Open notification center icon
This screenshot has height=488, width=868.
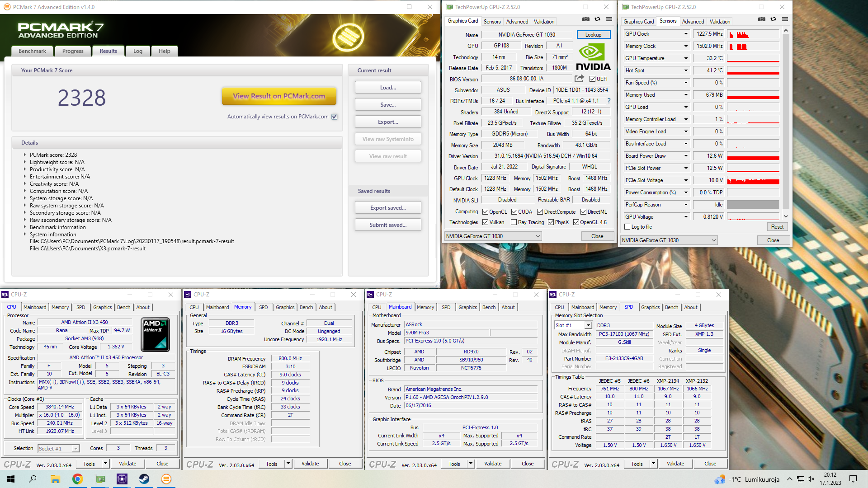tap(853, 479)
